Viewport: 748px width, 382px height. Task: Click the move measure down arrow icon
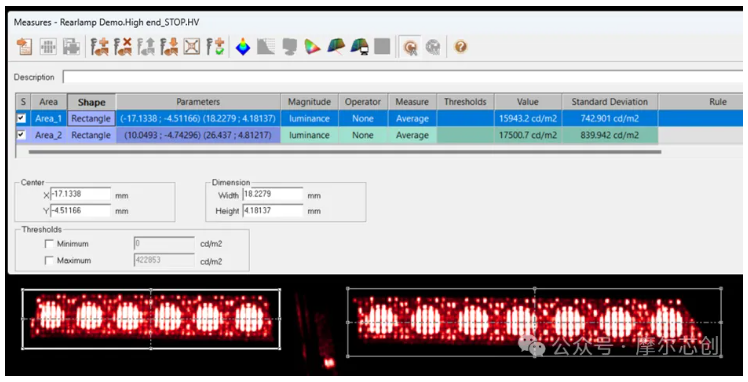[169, 47]
